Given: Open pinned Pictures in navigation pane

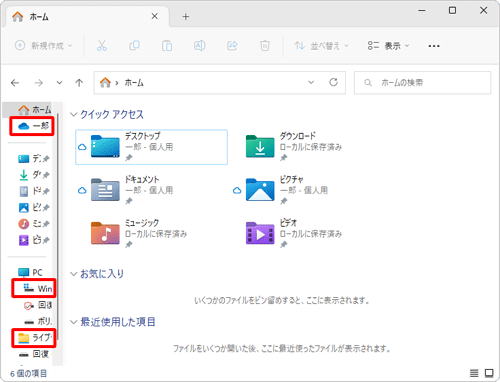Looking at the screenshot, I should (x=33, y=207).
